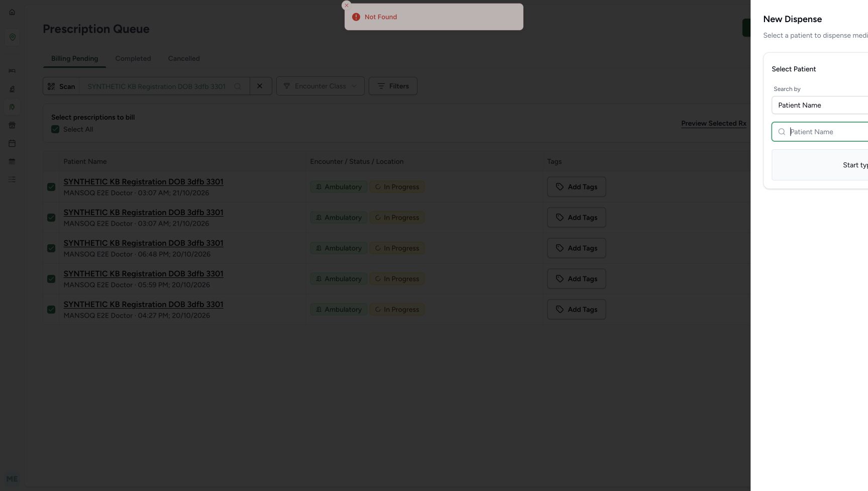868x491 pixels.
Task: Add Tags on the 06:48 PM row
Action: (577, 248)
